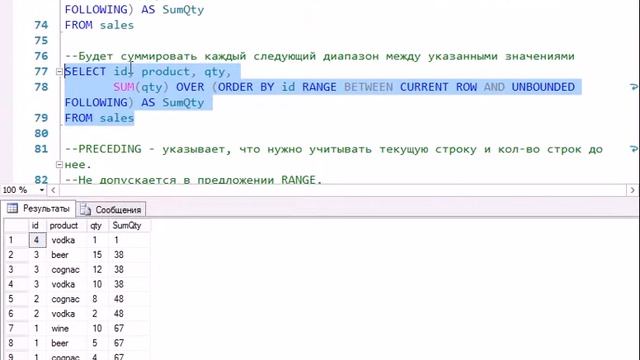The width and height of the screenshot is (640, 360).
Task: Select the 'vodka' cell in row 4
Action: point(67,284)
